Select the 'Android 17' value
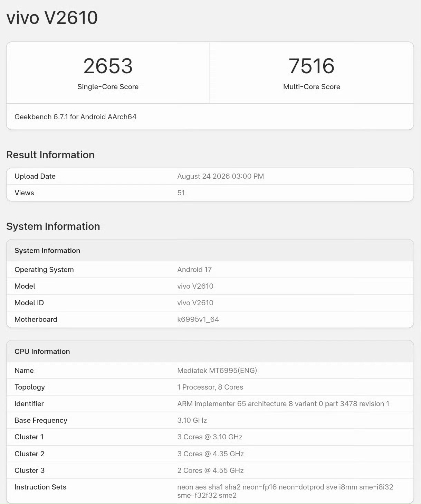This screenshot has width=421, height=504. tap(194, 270)
